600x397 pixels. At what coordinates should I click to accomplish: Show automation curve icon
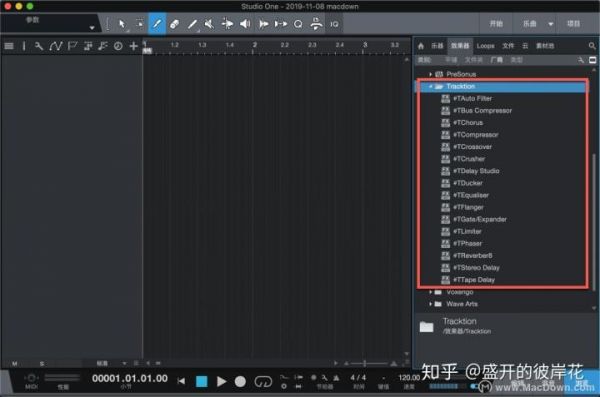coord(56,46)
